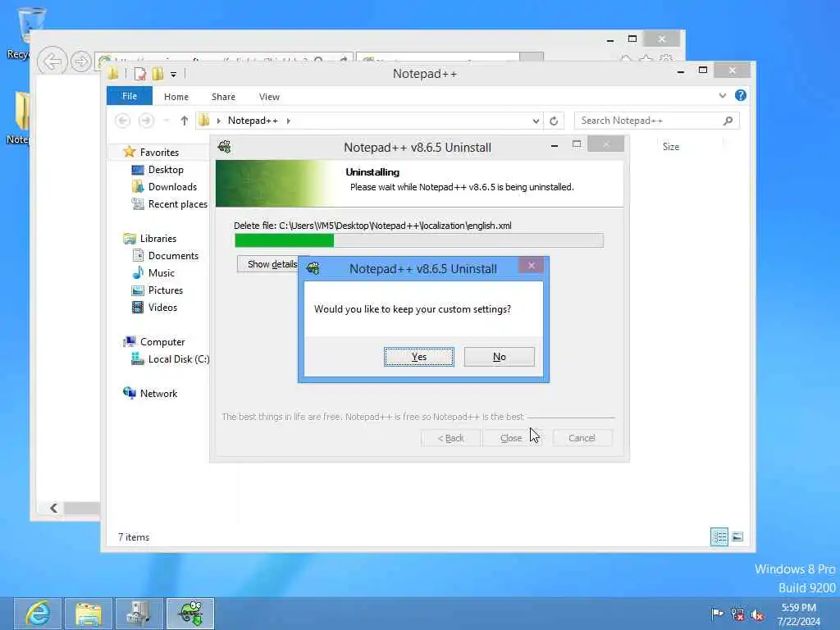
Task: Click the Notepad++ uninstaller taskbar icon
Action: point(190,614)
